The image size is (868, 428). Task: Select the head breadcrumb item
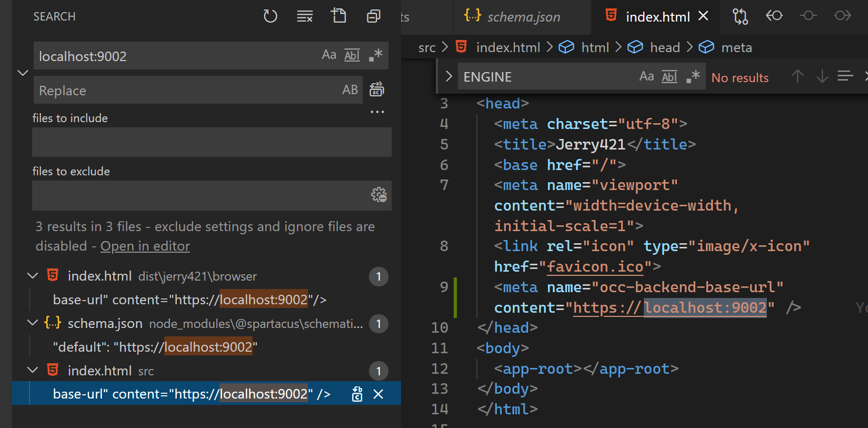[x=664, y=48]
